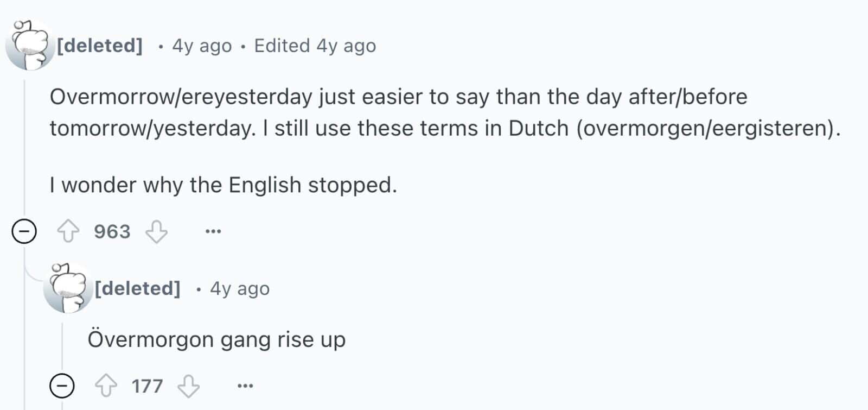Click the "Övermorgon gang rise up" text
The width and height of the screenshot is (868, 410).
[216, 340]
